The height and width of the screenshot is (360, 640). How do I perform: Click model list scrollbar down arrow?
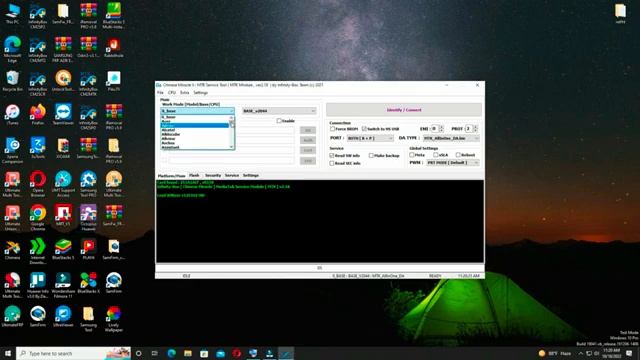pos(232,147)
